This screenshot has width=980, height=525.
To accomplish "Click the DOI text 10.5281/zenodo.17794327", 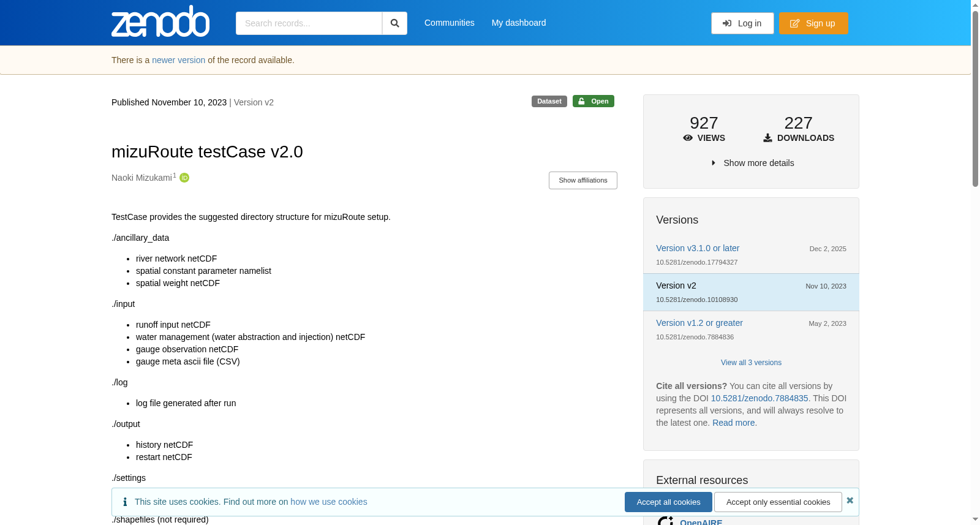I will tap(696, 262).
